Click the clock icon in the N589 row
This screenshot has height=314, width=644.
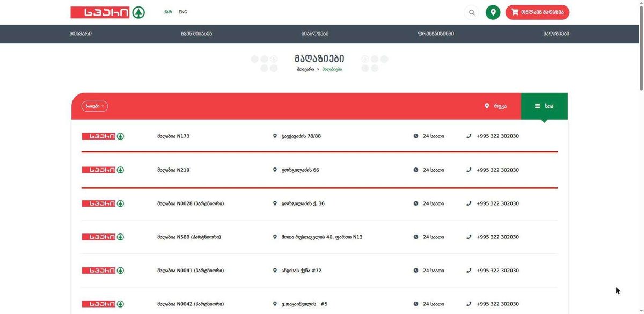(x=416, y=237)
